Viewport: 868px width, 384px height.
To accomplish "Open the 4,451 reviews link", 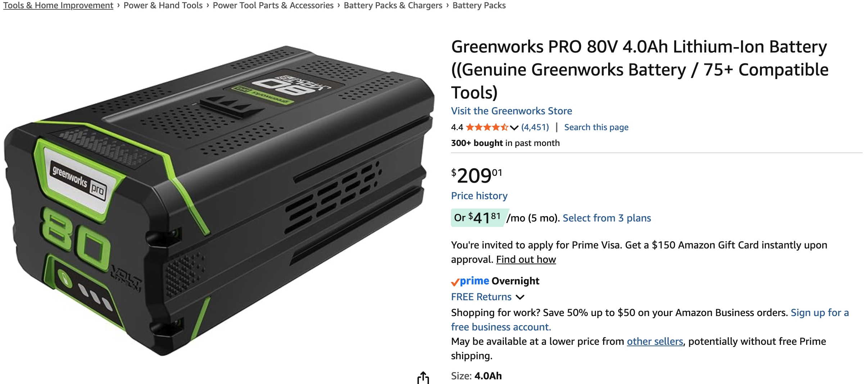I will click(535, 127).
